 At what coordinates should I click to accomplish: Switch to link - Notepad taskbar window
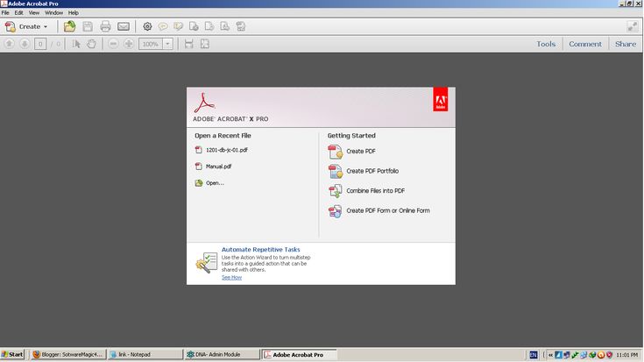point(145,354)
